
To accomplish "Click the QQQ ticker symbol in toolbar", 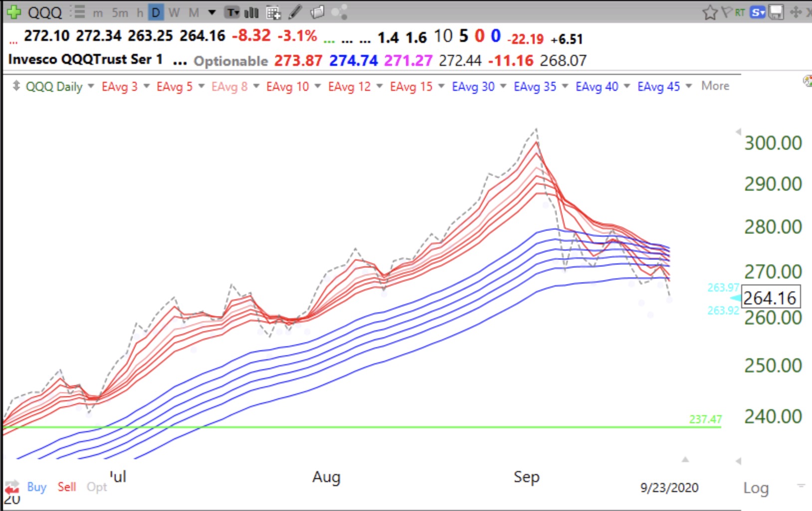I will [x=45, y=12].
